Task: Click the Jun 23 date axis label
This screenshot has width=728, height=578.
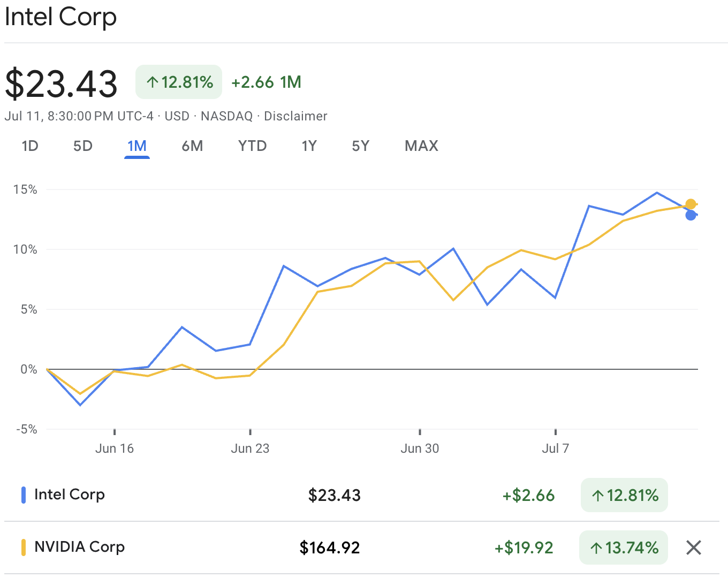Action: [x=250, y=448]
